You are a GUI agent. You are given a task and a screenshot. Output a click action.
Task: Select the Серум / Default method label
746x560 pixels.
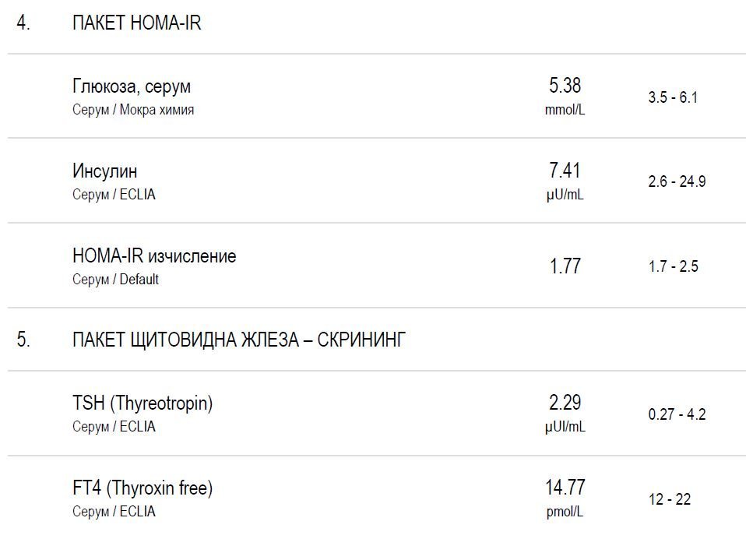point(115,280)
